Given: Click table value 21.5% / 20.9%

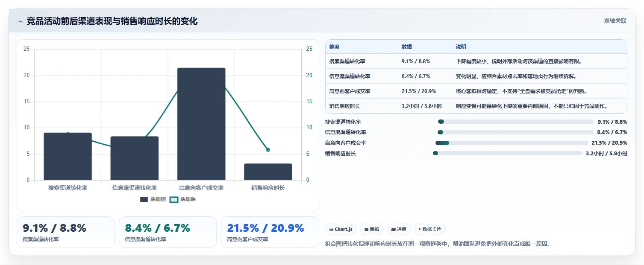Looking at the screenshot, I should point(419,91).
